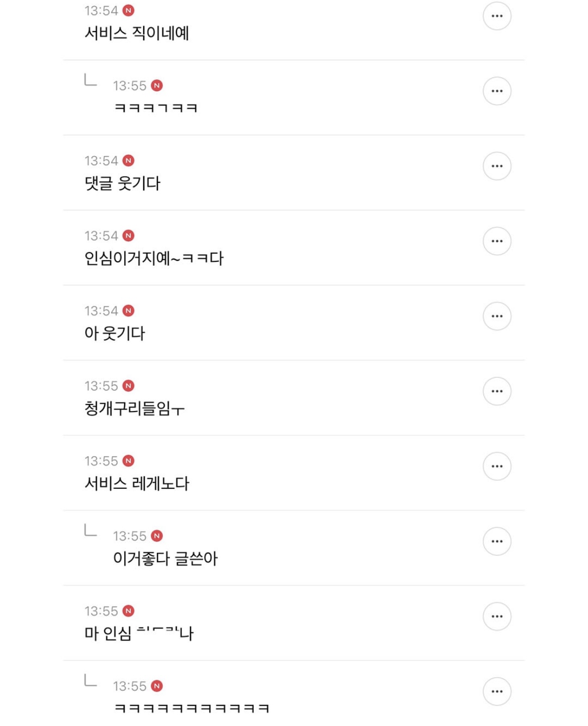Click reply arrow icon before '이거좋다 글쓴아'

tap(90, 531)
